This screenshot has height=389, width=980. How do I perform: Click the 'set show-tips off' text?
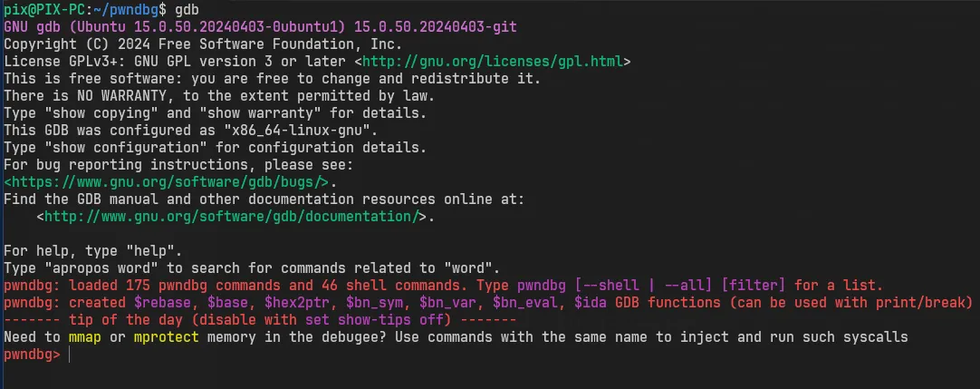pyautogui.click(x=374, y=320)
